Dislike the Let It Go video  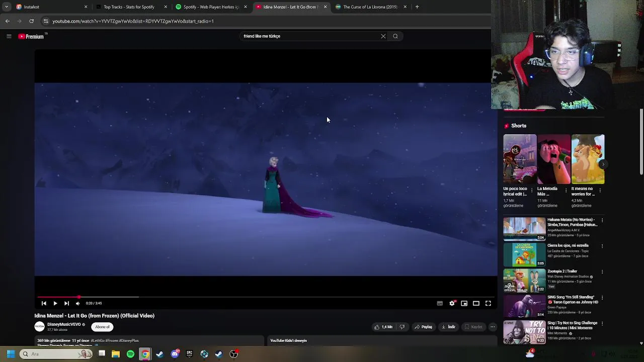(402, 327)
